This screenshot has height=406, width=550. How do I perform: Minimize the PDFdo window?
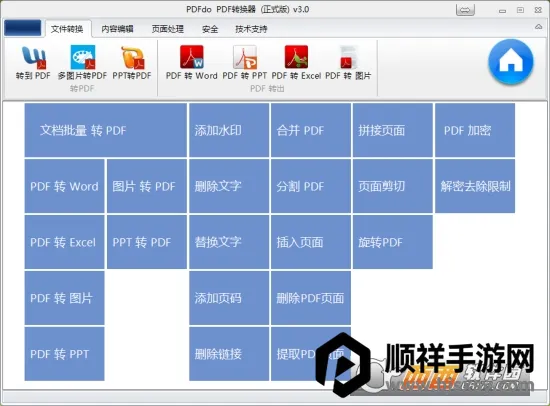pos(502,11)
